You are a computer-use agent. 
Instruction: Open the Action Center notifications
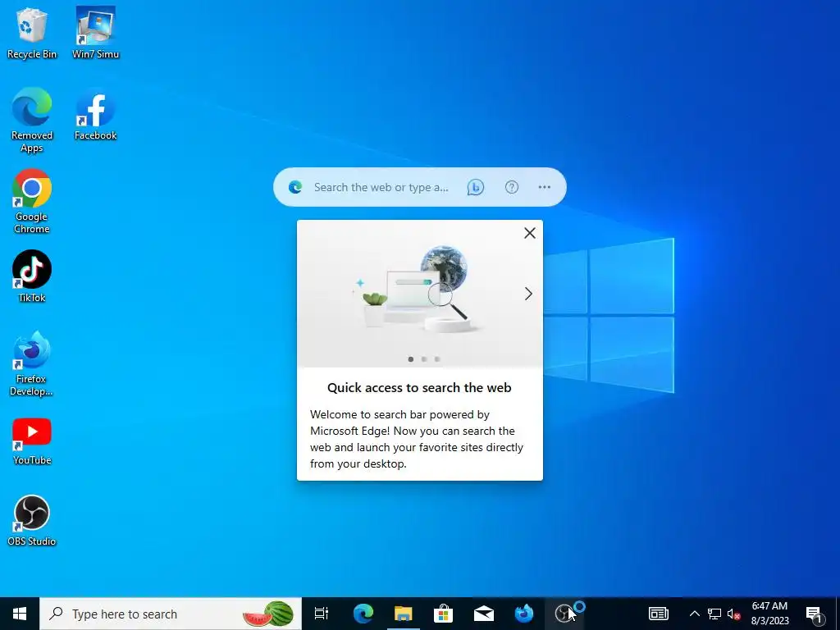(815, 614)
